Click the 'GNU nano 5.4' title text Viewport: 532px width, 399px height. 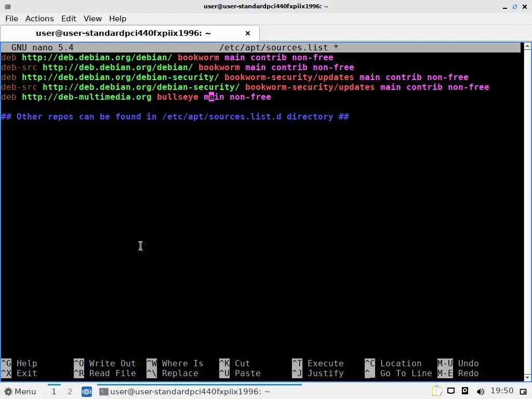(43, 47)
